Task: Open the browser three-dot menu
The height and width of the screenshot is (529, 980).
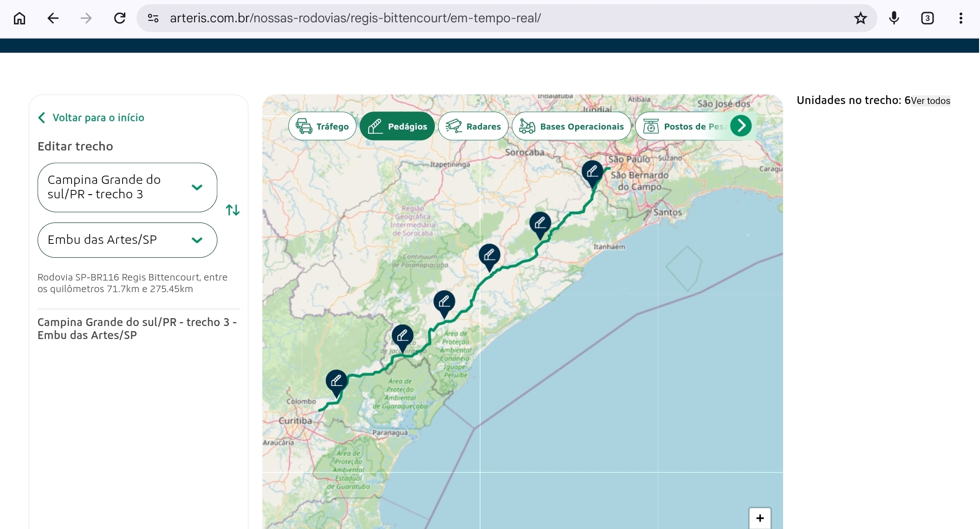Action: pos(961,18)
